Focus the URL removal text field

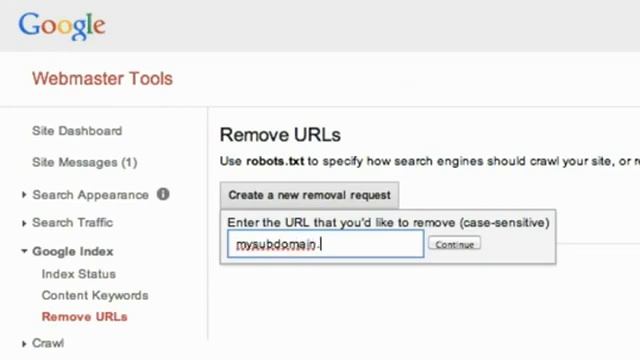326,244
